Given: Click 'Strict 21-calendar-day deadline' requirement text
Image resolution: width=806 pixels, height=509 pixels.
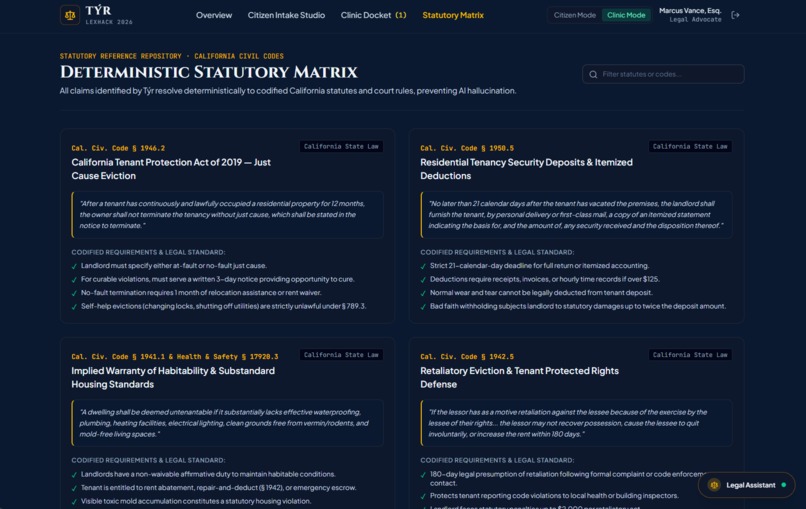Looking at the screenshot, I should pos(539,266).
